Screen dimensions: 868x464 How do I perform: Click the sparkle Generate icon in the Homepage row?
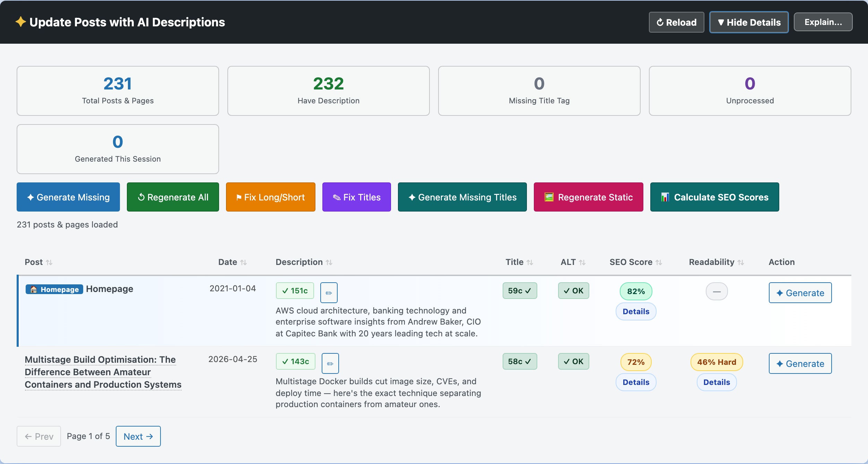point(780,293)
